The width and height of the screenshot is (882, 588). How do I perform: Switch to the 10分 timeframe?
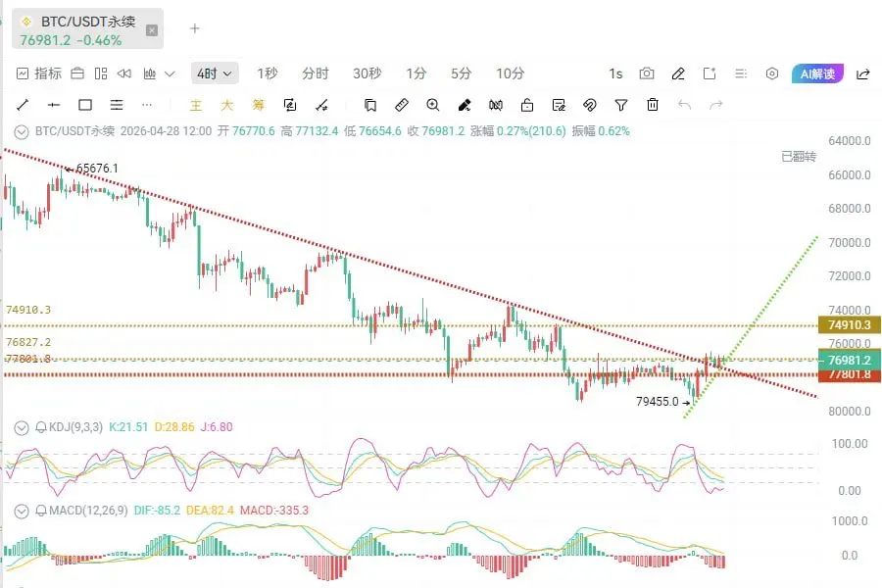point(511,73)
